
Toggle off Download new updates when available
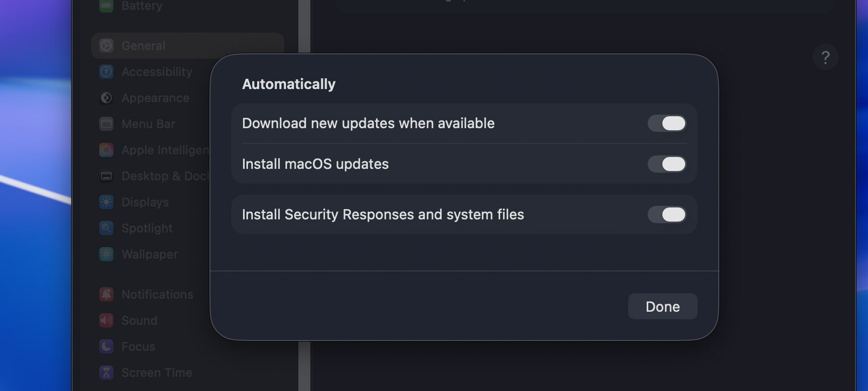pos(667,123)
